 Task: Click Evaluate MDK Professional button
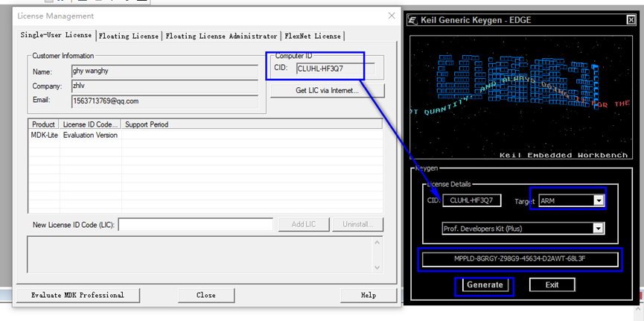click(77, 295)
